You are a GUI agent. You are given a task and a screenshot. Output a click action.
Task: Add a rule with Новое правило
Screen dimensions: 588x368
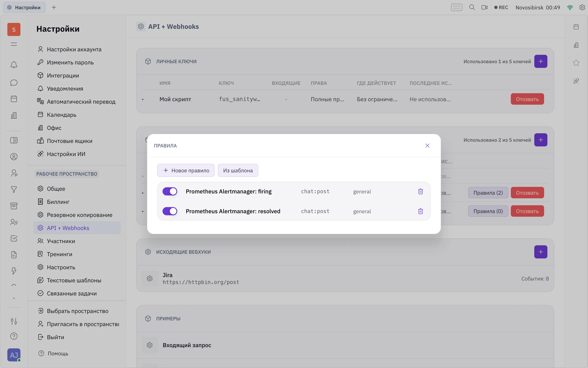[x=186, y=170]
